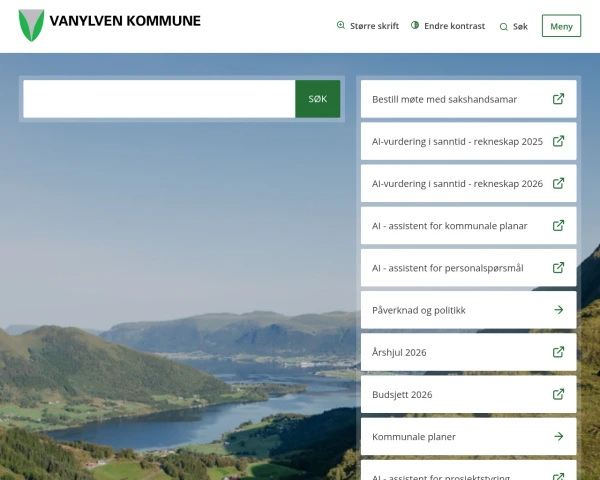Open AI - assistent for kommunale planar

click(x=450, y=226)
